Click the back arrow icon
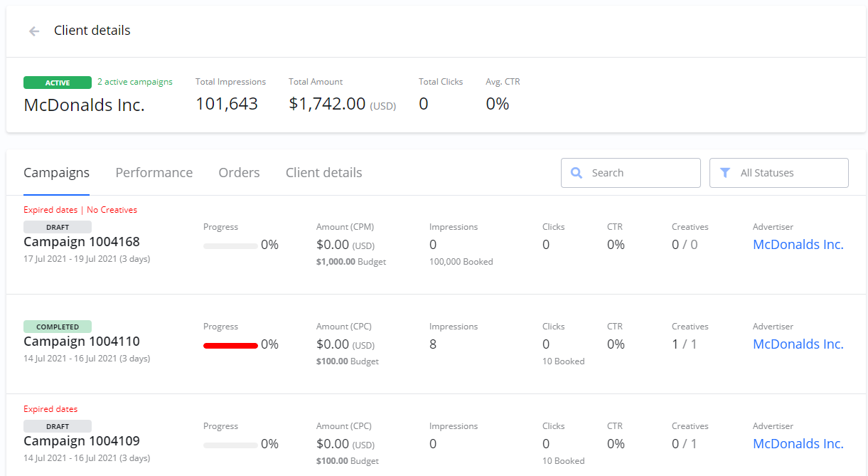 click(34, 31)
